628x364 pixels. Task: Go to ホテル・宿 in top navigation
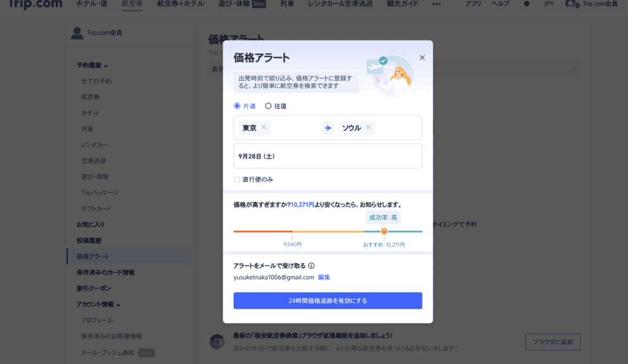pos(92,4)
